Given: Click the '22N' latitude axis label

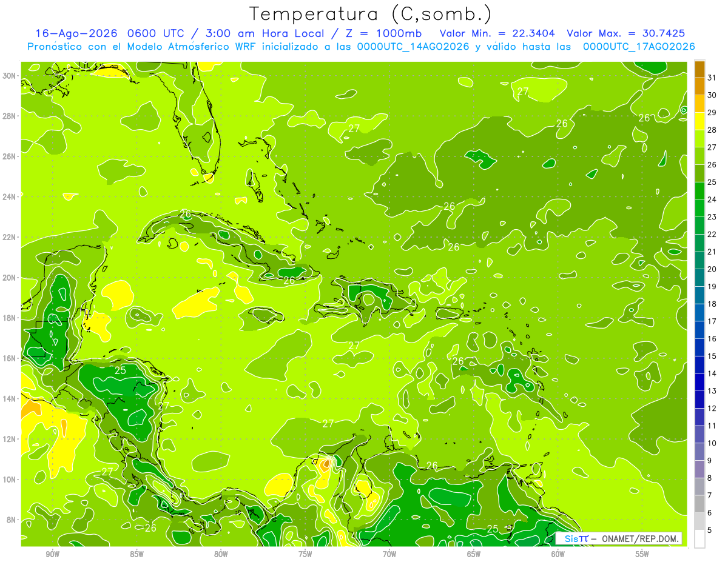Looking at the screenshot, I should pyautogui.click(x=10, y=237).
